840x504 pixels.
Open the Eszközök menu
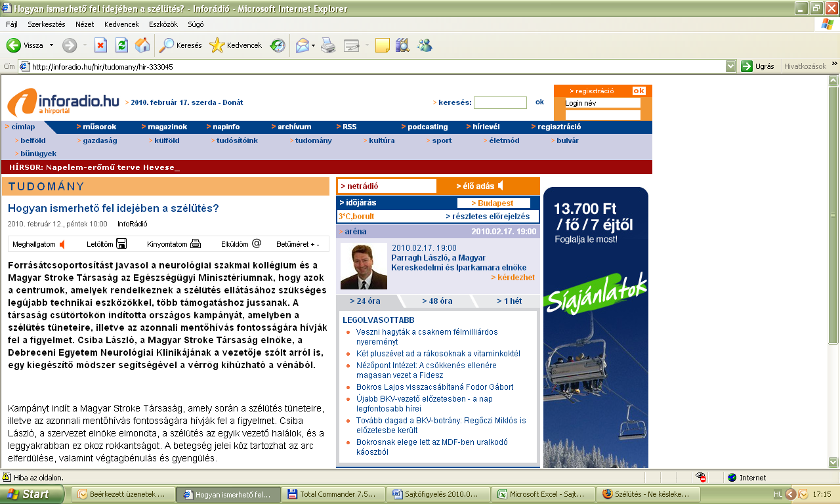pos(163,24)
